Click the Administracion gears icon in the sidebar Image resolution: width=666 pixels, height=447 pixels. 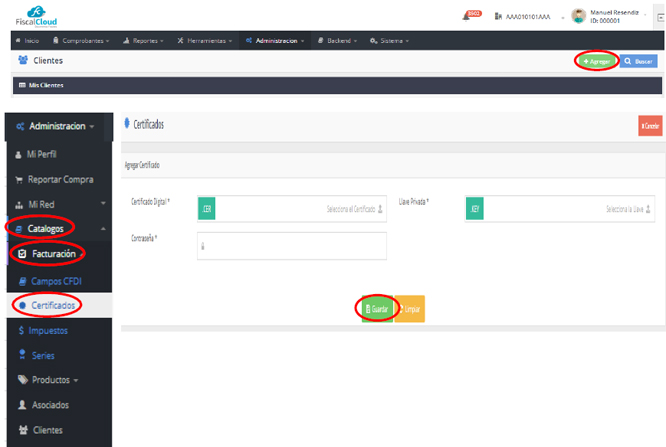(x=20, y=126)
